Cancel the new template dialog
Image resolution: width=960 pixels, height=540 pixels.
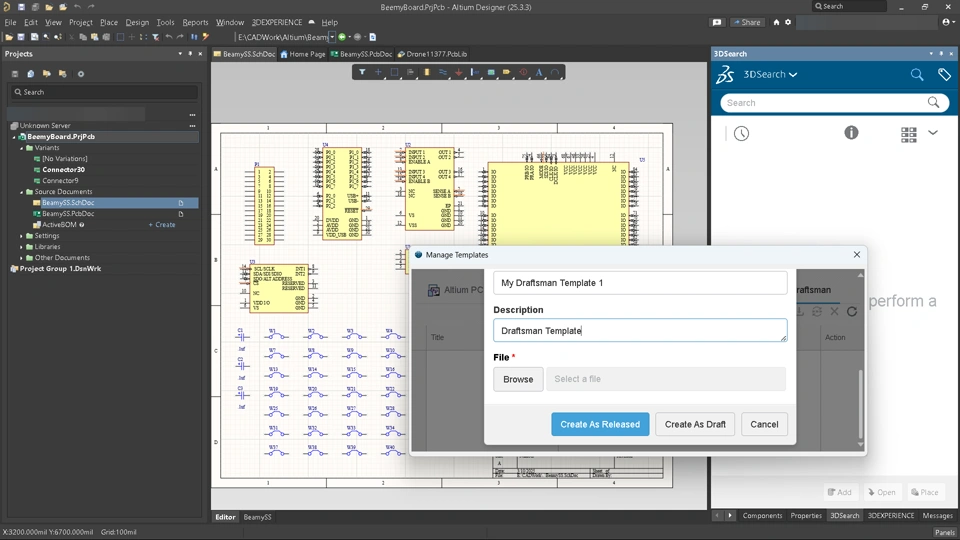[764, 424]
